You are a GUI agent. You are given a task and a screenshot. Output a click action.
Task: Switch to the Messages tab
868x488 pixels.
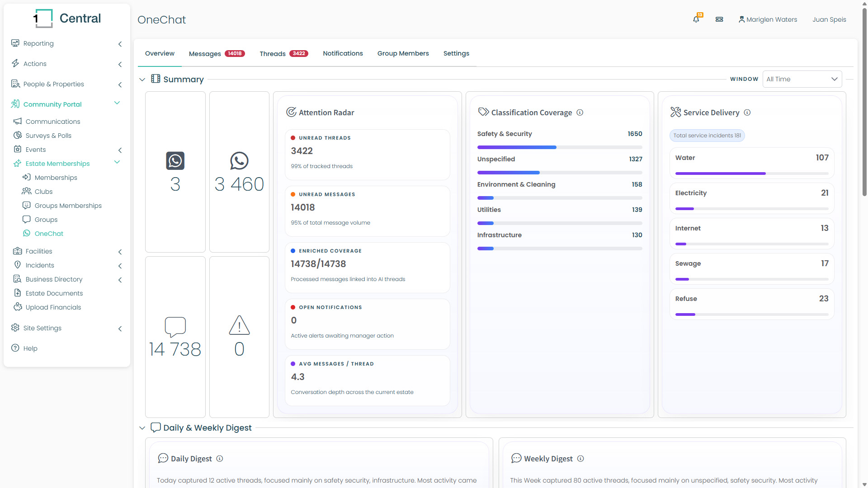[x=217, y=54]
